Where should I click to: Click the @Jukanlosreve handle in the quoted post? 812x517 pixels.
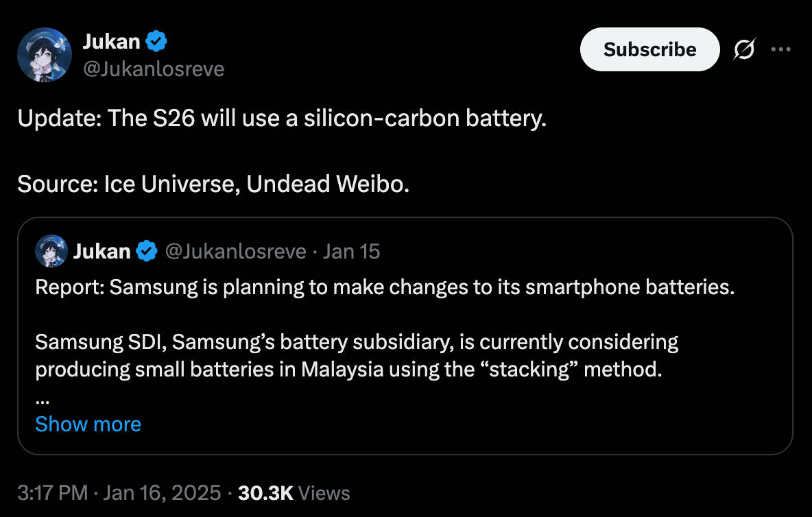(x=235, y=252)
